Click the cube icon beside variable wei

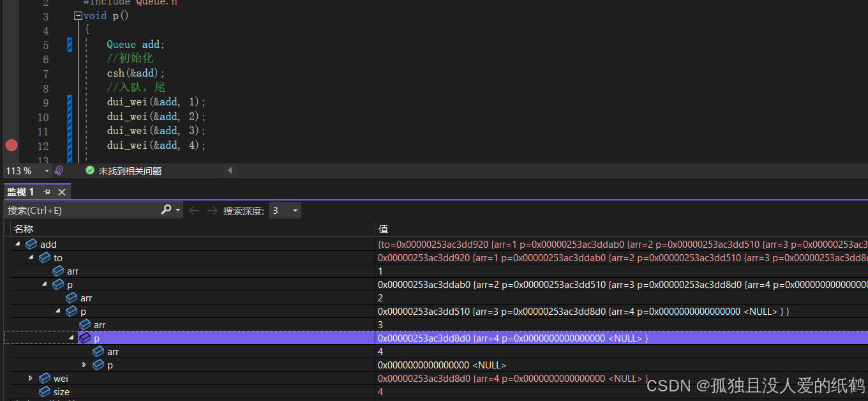45,378
